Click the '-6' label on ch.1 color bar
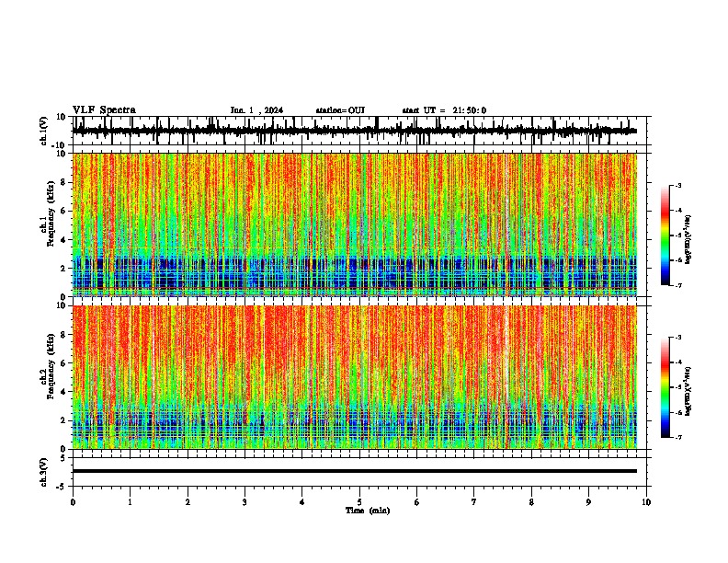The height and width of the screenshot is (563, 728). (677, 260)
